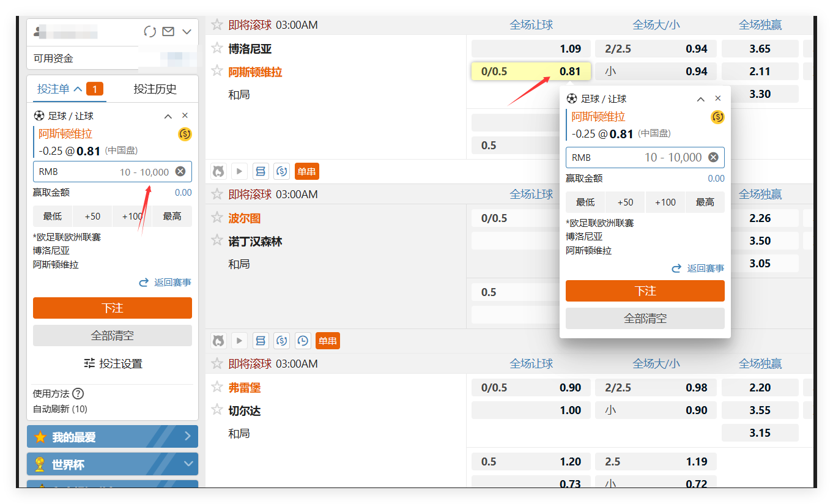Image resolution: width=833 pixels, height=504 pixels.
Task: Select the 投注单 tab
Action: [x=59, y=89]
